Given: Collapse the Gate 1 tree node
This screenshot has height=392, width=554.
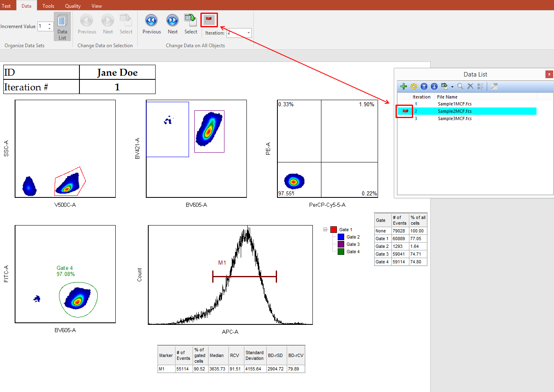Looking at the screenshot, I should (325, 230).
